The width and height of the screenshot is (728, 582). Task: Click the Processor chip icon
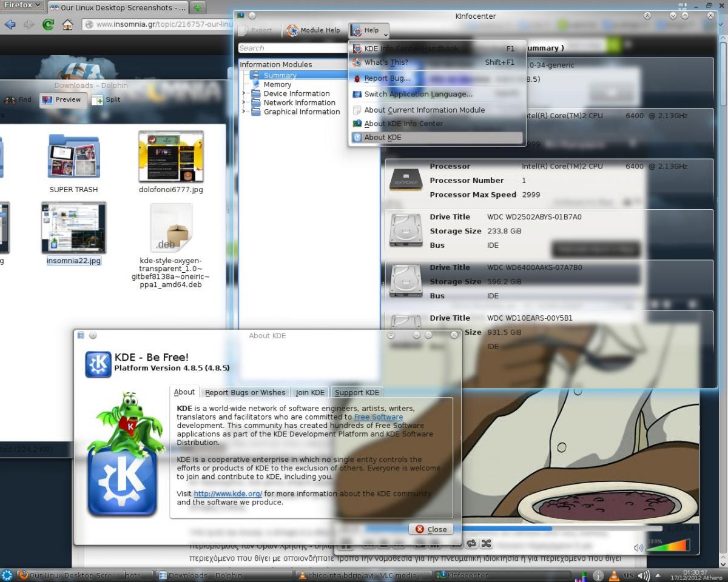(x=405, y=181)
